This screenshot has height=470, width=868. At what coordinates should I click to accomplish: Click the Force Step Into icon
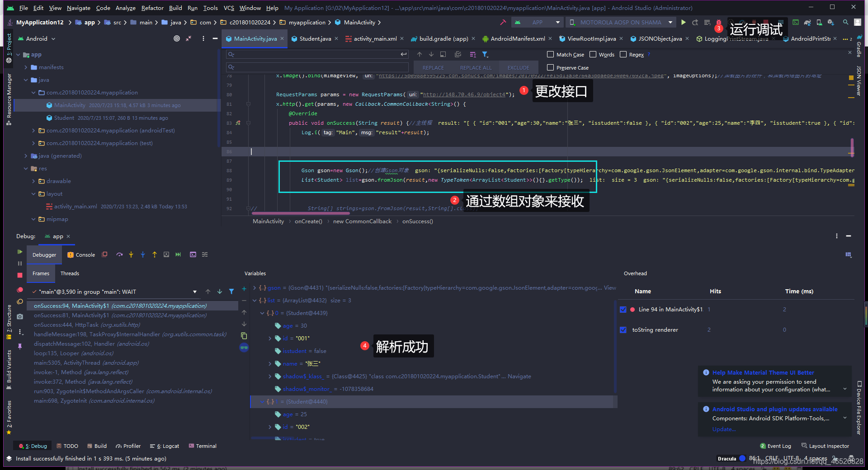pos(143,254)
